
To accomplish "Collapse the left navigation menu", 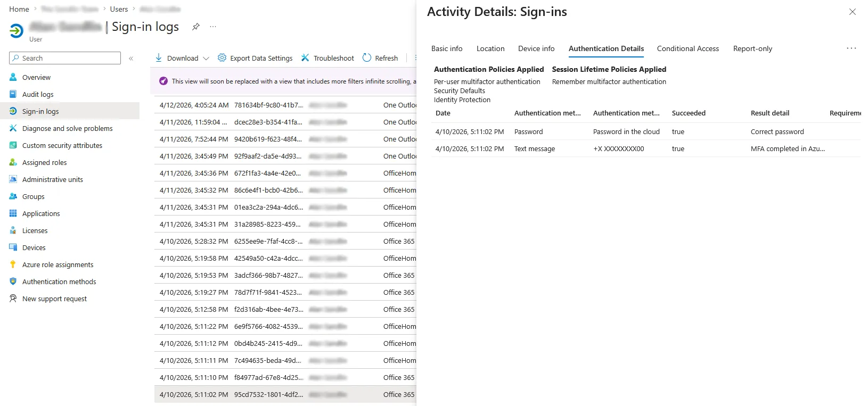I will coord(131,59).
